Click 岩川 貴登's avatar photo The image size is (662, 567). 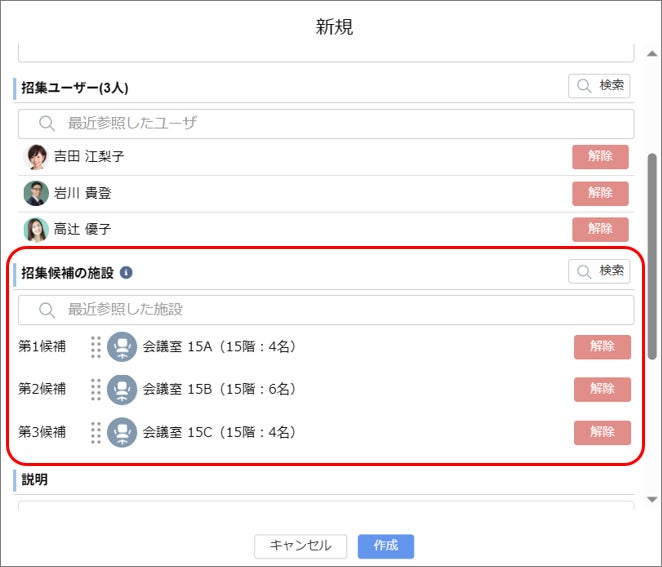click(x=36, y=193)
